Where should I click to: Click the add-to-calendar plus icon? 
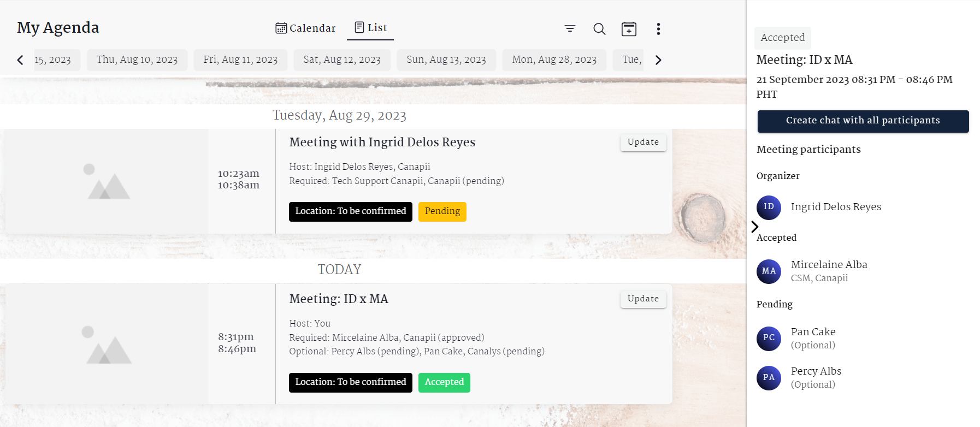(x=629, y=29)
